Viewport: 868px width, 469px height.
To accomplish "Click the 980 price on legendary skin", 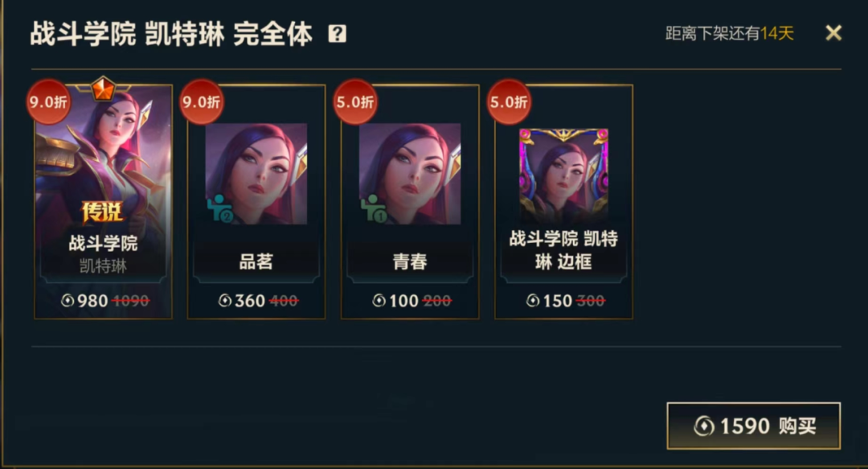I will [x=92, y=301].
